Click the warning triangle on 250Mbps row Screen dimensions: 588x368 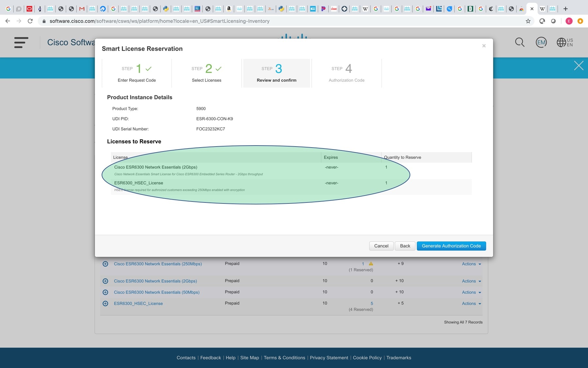tap(371, 264)
